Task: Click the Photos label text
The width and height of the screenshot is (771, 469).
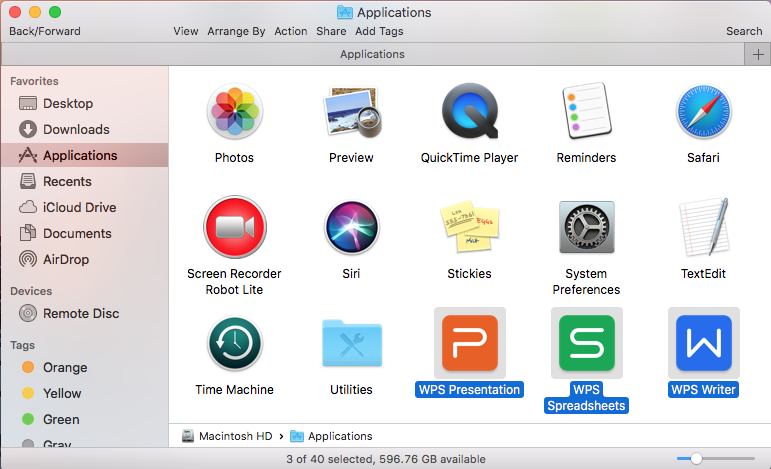Action: [235, 158]
